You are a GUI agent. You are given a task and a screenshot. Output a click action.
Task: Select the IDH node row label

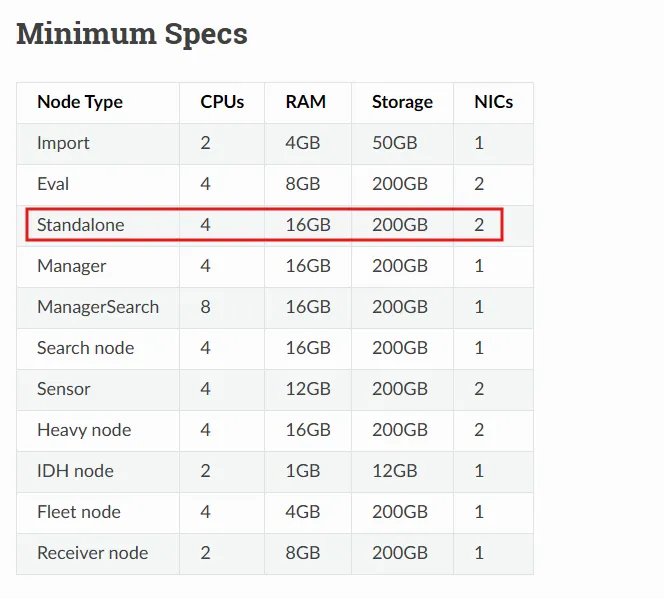coord(75,471)
